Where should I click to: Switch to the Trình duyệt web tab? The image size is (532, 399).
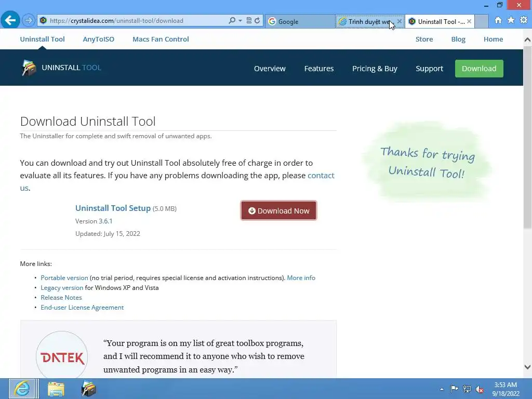pos(366,21)
